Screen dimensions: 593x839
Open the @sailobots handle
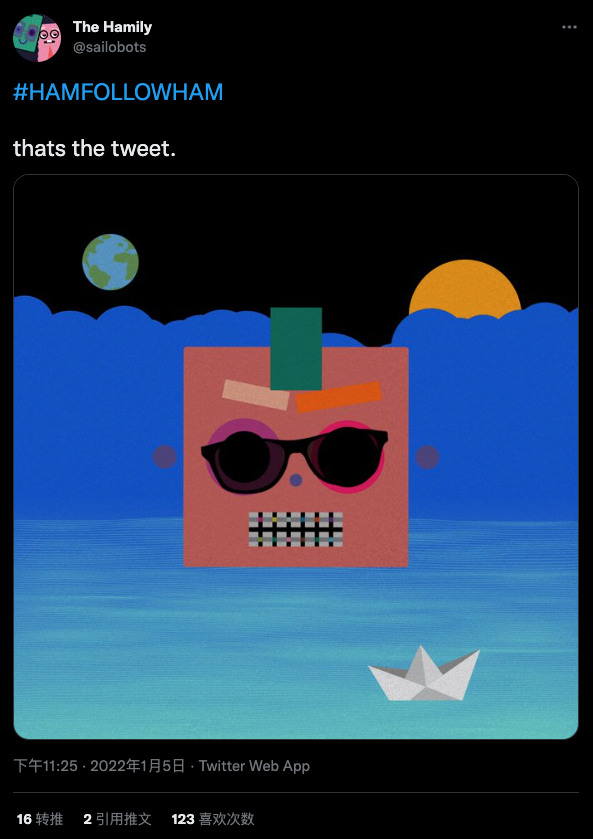109,47
